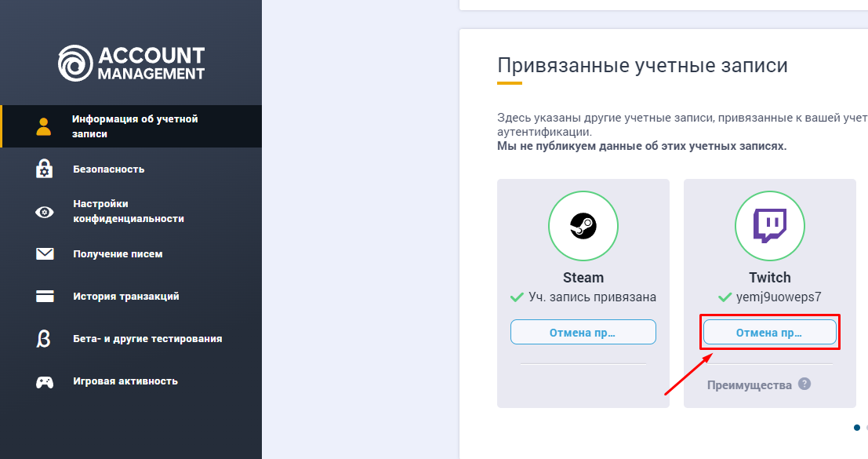Open История транзакций page
The image size is (868, 459).
click(126, 297)
